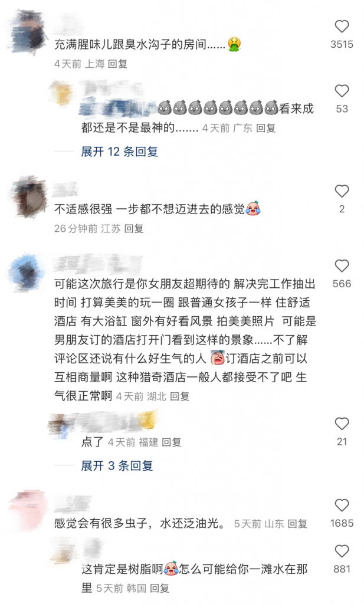
Task: Tap heart beside the '点了' reply
Action: [342, 424]
